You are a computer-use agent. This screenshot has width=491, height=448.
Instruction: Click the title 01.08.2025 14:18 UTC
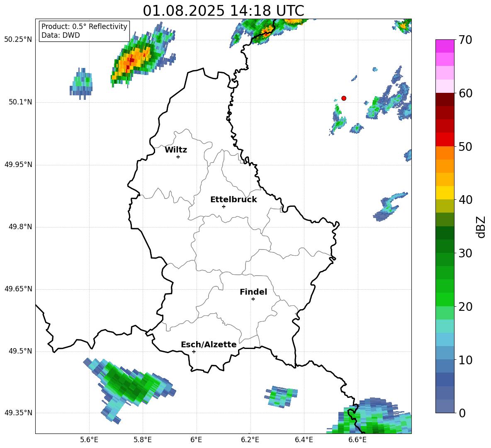tap(223, 11)
